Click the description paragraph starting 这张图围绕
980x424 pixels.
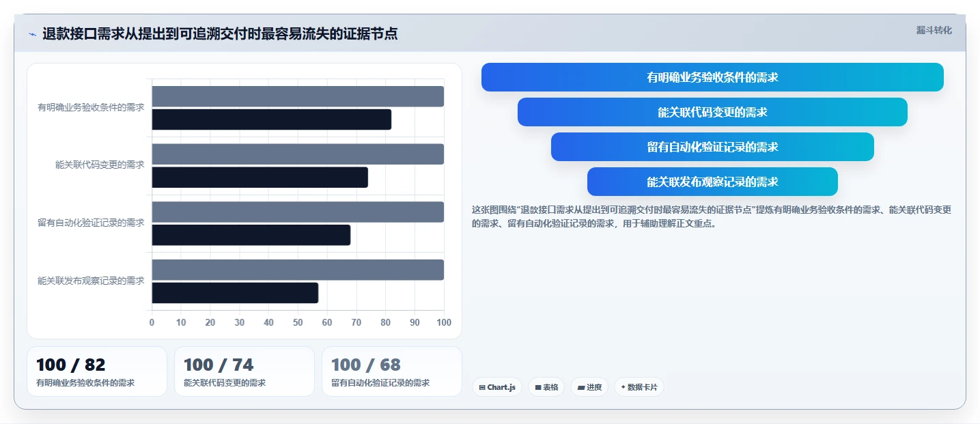712,216
